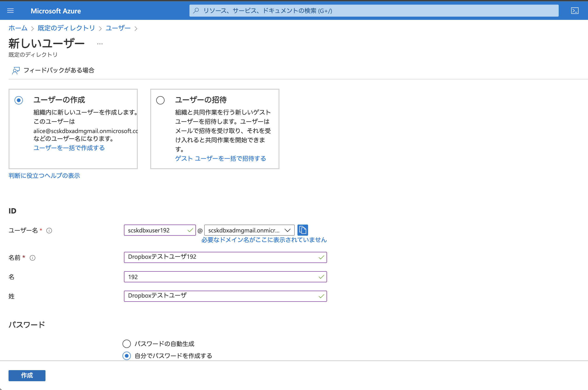Click フィードバックがある場合 button
The width and height of the screenshot is (588, 390).
click(x=53, y=70)
